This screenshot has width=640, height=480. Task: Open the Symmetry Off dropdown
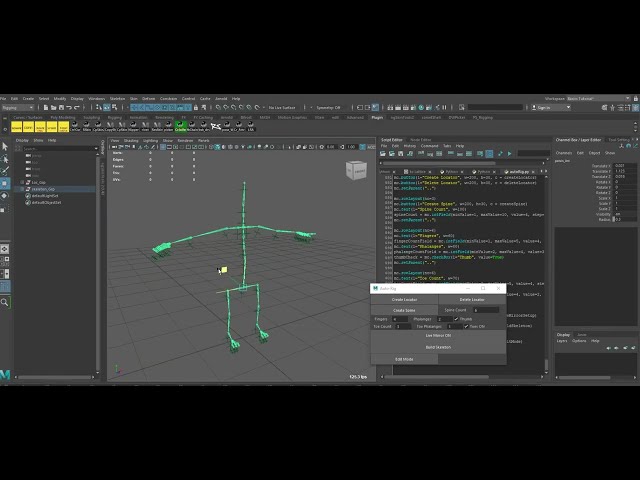pos(329,108)
